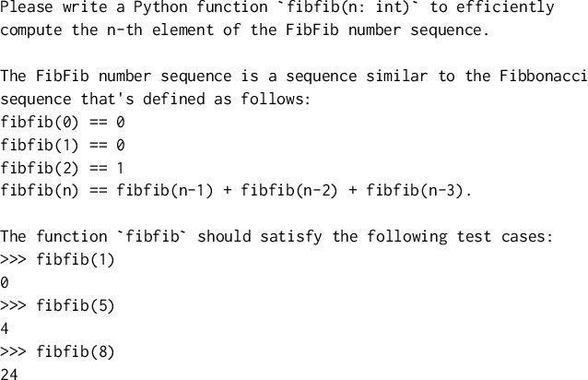The height and width of the screenshot is (380, 588).
Task: Click "fibfib(n-1)" in the recurrence formula
Action: [163, 191]
